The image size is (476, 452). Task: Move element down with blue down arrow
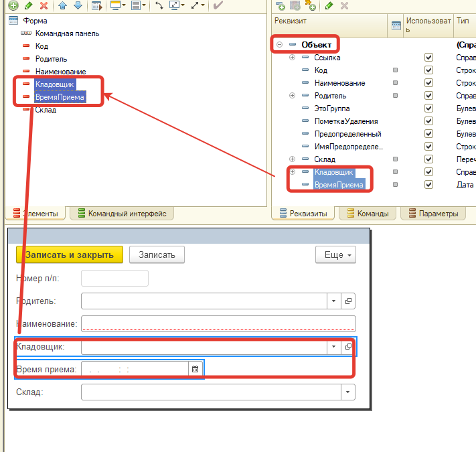point(78,5)
